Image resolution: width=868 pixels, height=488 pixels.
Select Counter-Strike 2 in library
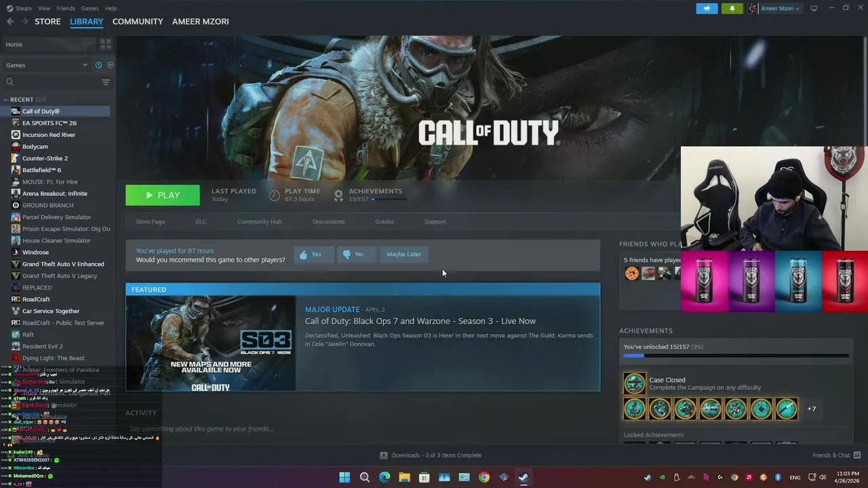[45, 158]
